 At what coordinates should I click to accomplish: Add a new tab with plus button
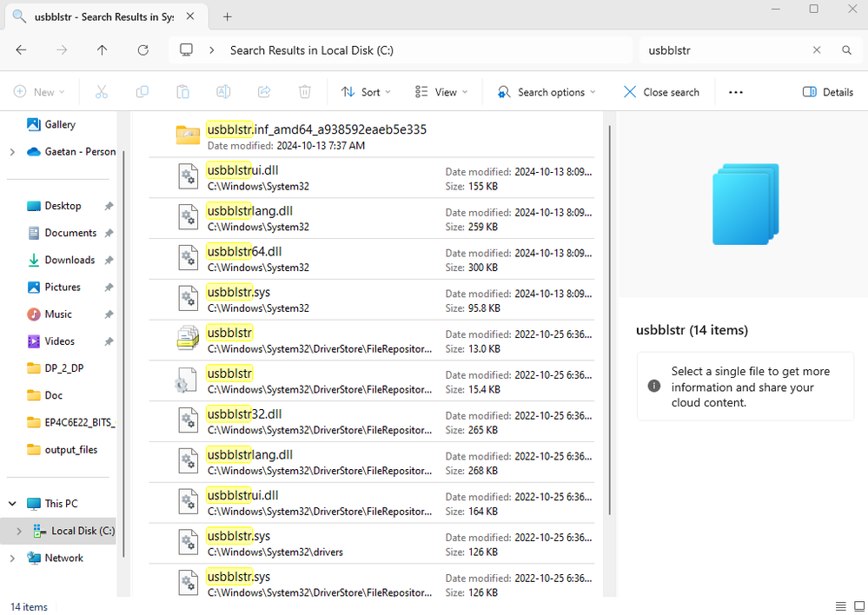pyautogui.click(x=228, y=17)
